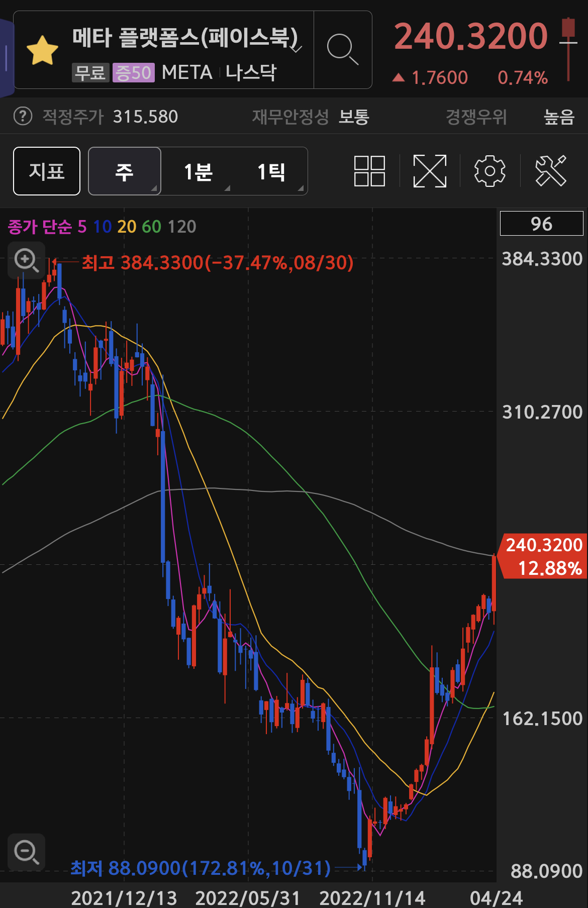Tap the 310.2700 price axis label
Image resolution: width=588 pixels, height=908 pixels.
pos(542,412)
